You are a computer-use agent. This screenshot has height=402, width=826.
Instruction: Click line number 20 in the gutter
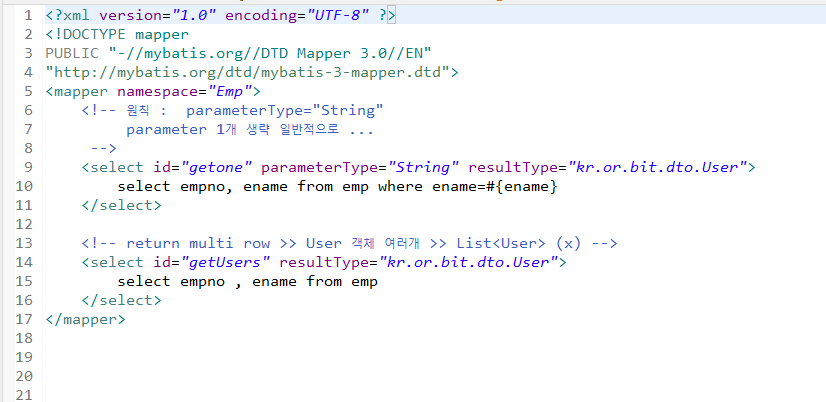(25, 376)
